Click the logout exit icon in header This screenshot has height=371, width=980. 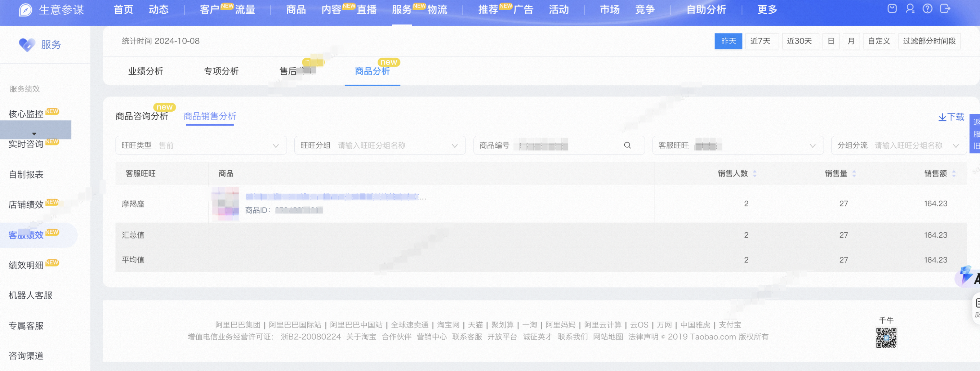pos(945,8)
